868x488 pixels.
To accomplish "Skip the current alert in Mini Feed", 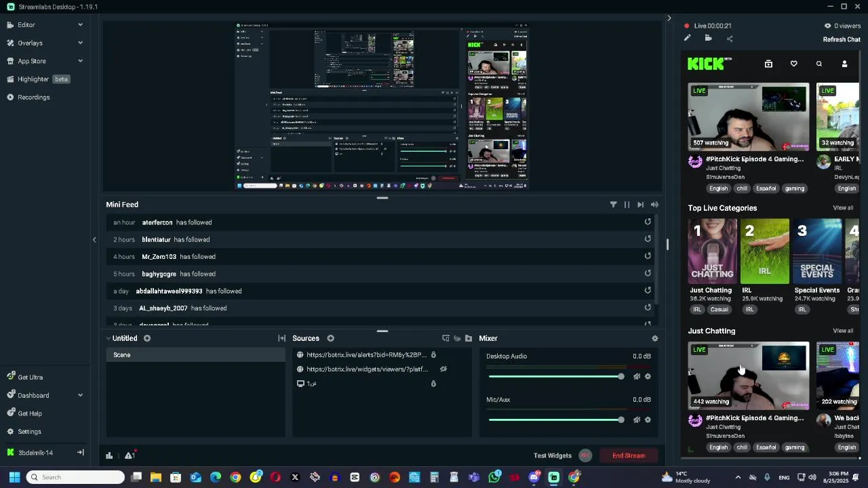I will [640, 204].
